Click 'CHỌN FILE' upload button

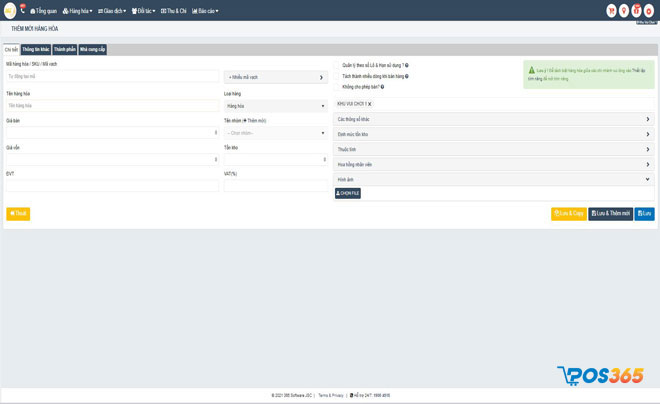pos(348,193)
